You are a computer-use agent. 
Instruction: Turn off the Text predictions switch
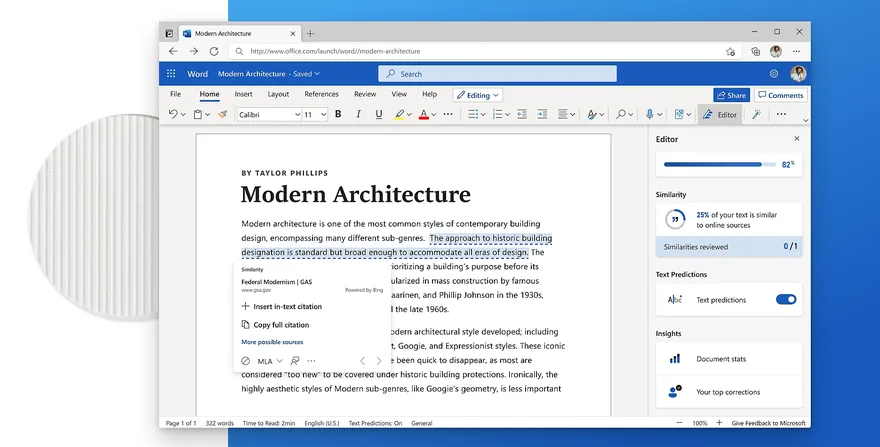click(x=786, y=299)
